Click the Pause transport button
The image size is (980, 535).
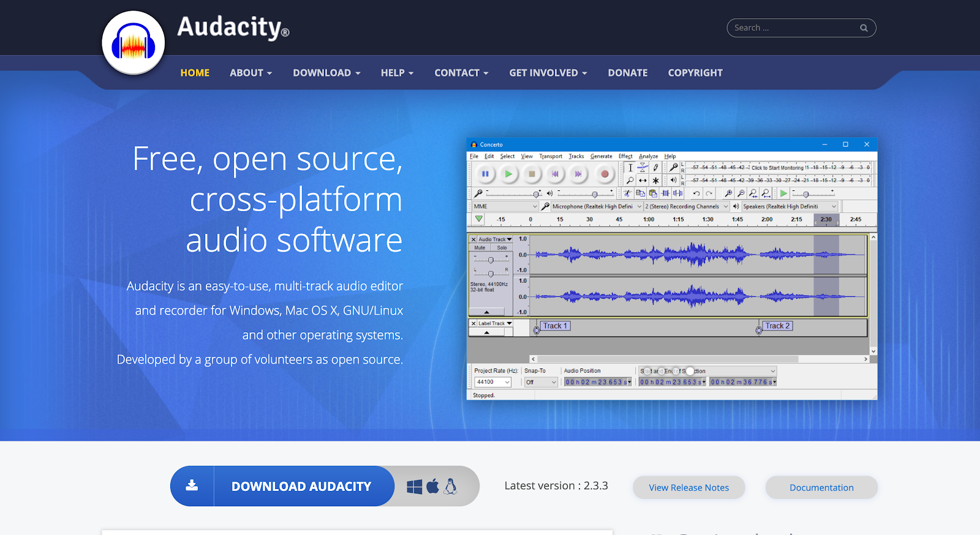click(485, 174)
